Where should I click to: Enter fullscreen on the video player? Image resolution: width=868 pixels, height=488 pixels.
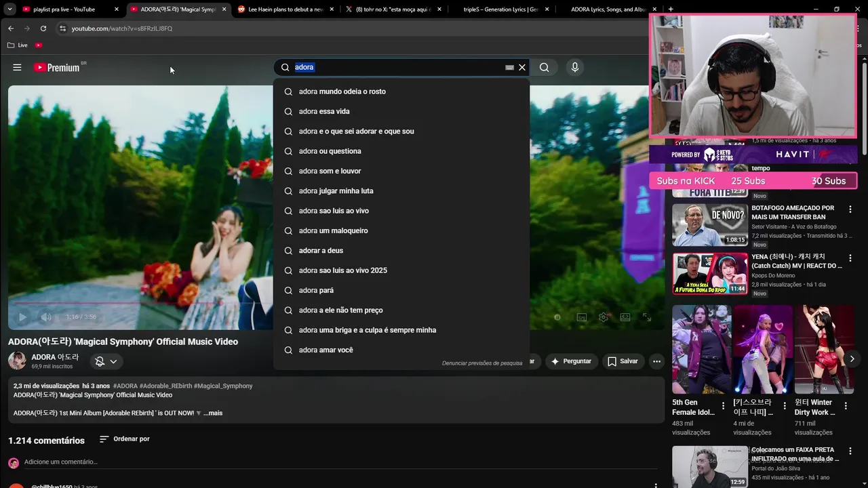point(647,317)
